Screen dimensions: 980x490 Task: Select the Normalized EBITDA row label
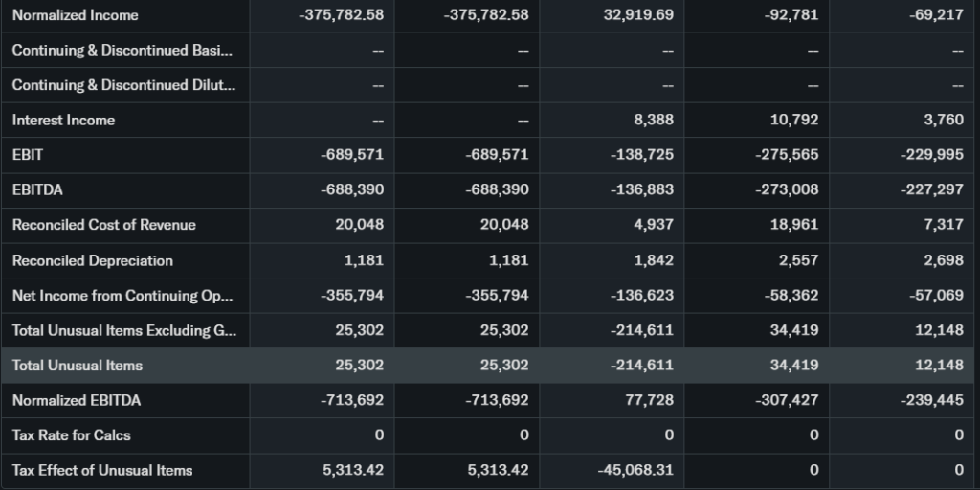click(x=76, y=400)
